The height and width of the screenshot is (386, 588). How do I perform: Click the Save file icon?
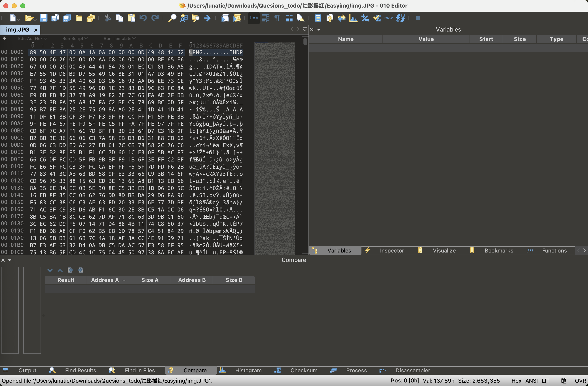coord(44,18)
